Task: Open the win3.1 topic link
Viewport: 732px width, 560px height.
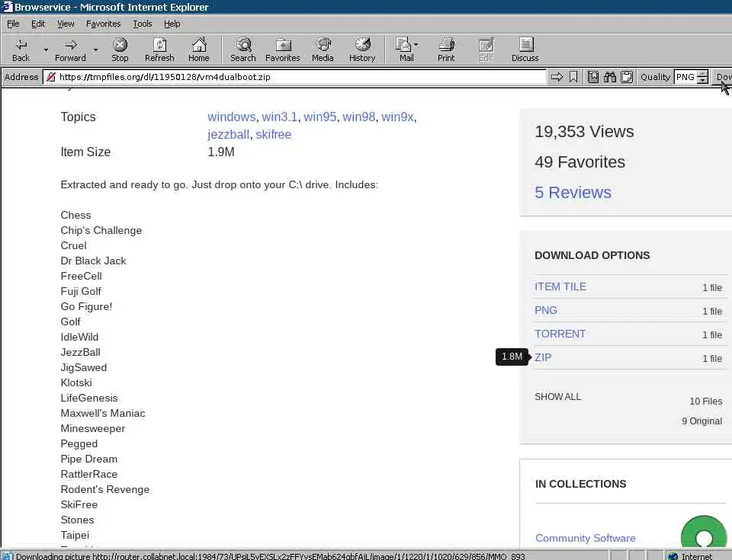Action: pyautogui.click(x=279, y=117)
